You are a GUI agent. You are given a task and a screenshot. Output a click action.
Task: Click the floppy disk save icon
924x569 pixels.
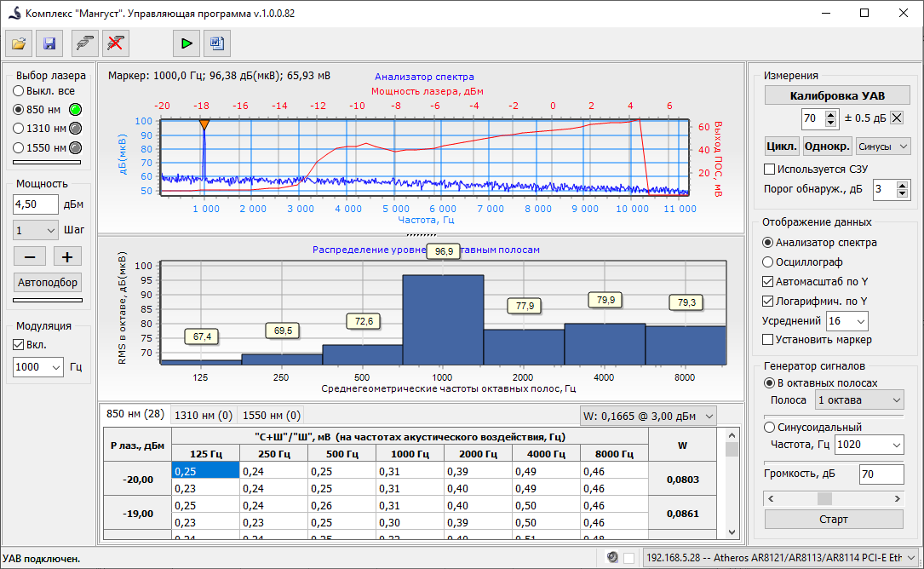49,43
